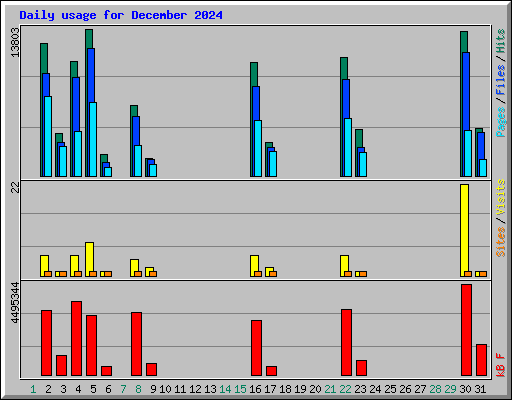Click the 'Pages / Files / Hits' legend label

click(x=500, y=83)
